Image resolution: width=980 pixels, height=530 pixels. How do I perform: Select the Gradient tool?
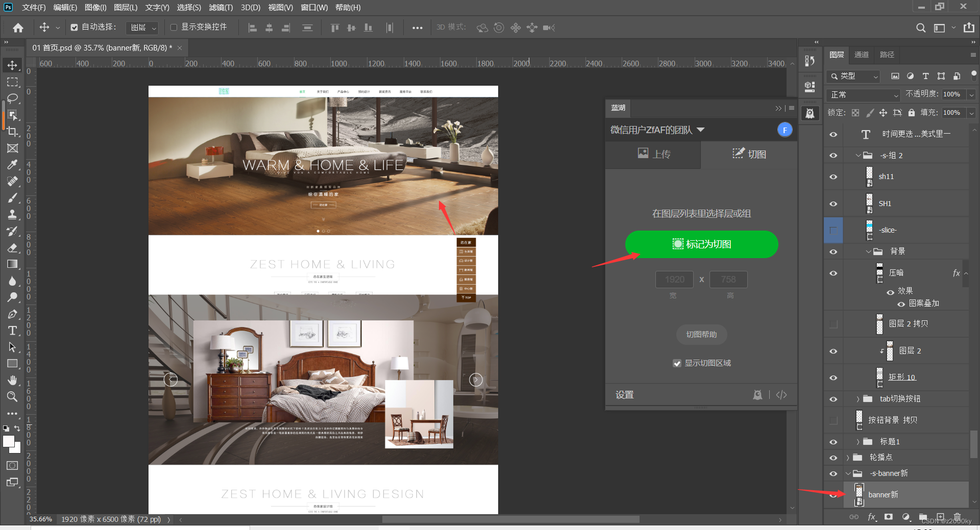pos(12,264)
